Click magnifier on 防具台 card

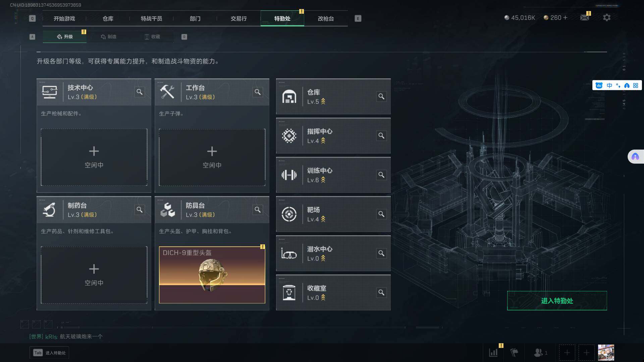click(258, 209)
